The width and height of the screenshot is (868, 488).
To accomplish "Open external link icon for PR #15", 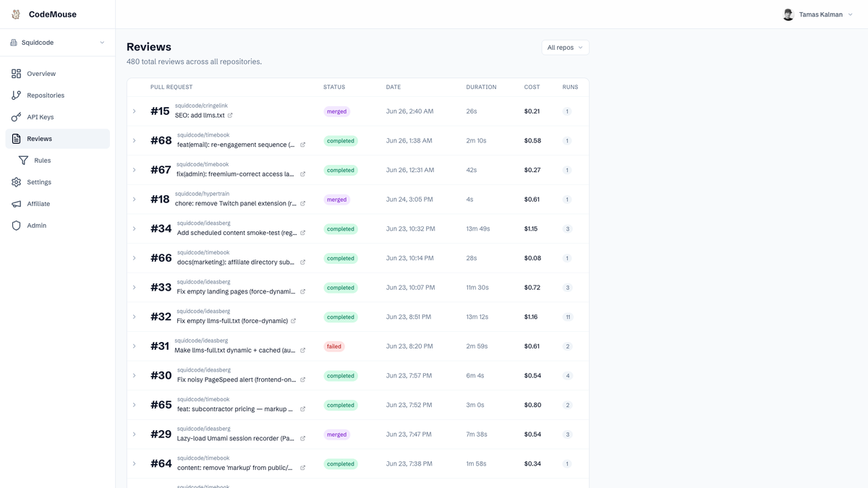I will click(x=230, y=116).
